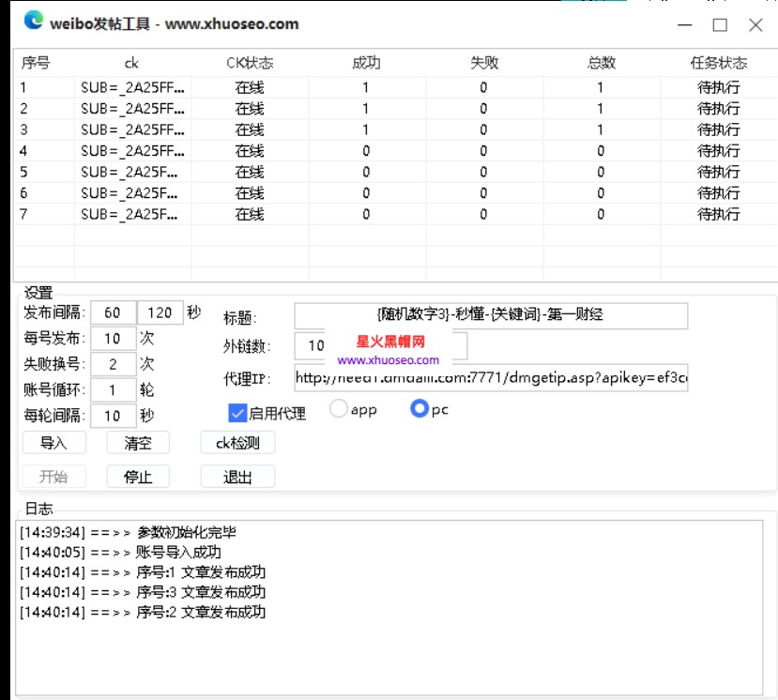
Task: Click the 清空 button
Action: click(138, 443)
